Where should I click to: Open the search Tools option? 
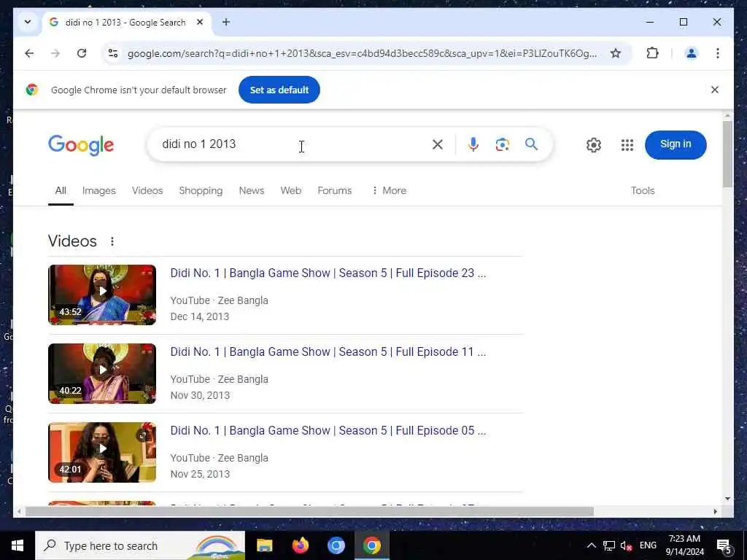click(643, 190)
